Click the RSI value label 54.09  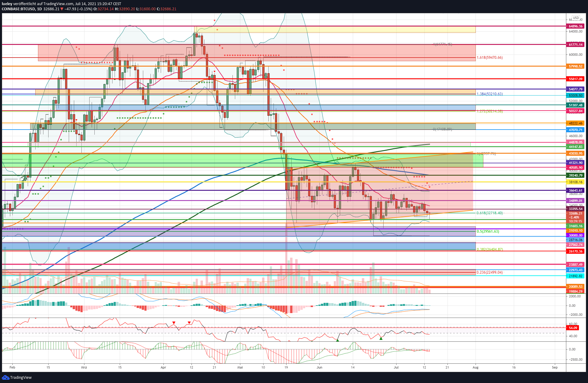click(573, 328)
